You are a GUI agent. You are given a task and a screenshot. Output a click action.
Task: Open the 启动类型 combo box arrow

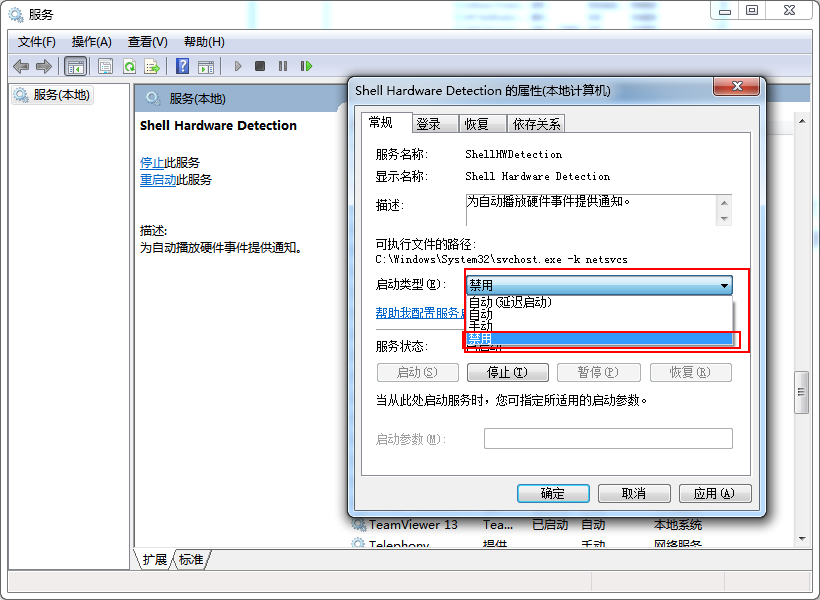(x=724, y=286)
